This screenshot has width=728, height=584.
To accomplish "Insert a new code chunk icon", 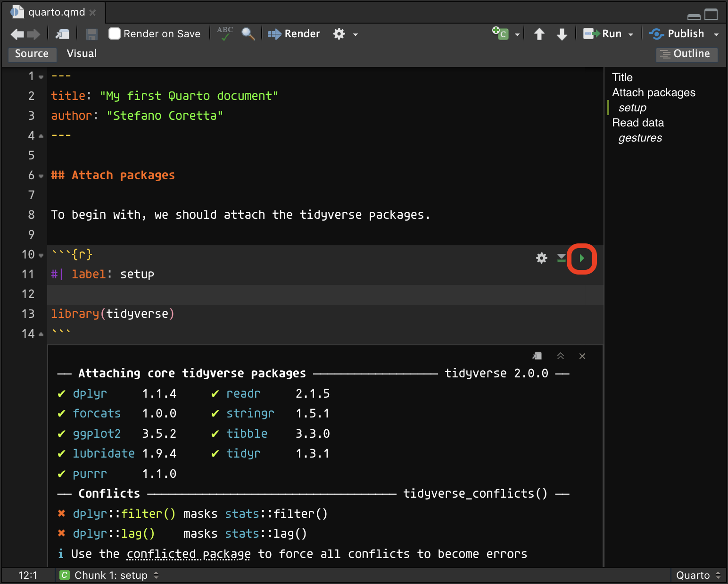I will [500, 33].
